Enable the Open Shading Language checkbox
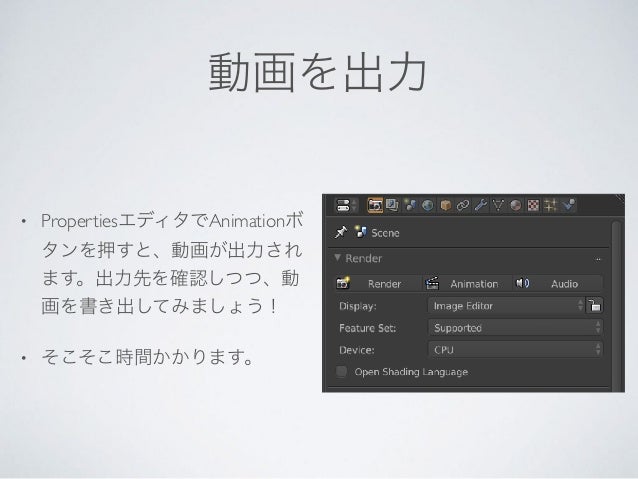The image size is (638, 479). point(341,372)
